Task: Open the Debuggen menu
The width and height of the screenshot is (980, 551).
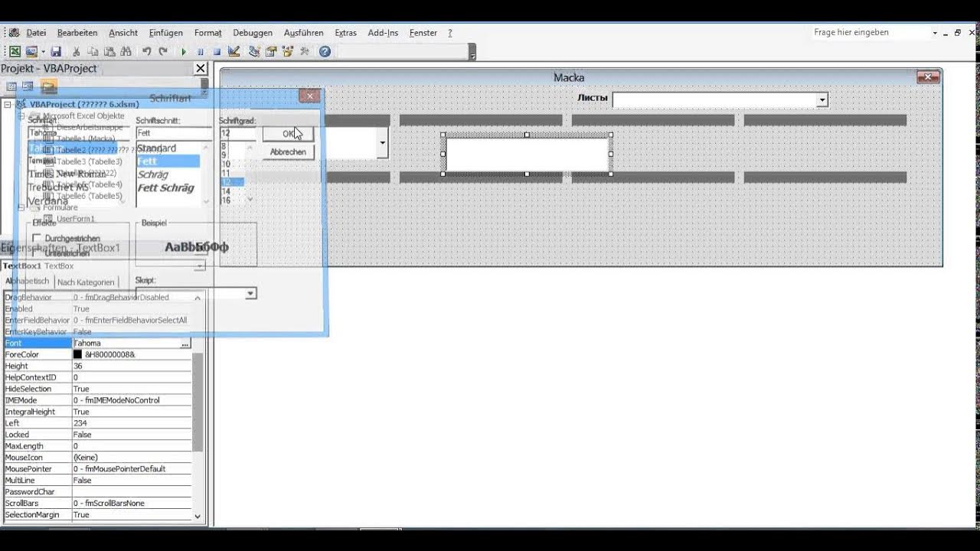Action: pyautogui.click(x=253, y=33)
